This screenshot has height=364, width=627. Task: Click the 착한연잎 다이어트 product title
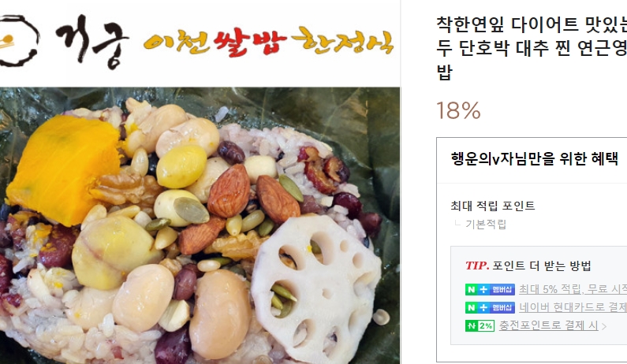pos(532,48)
